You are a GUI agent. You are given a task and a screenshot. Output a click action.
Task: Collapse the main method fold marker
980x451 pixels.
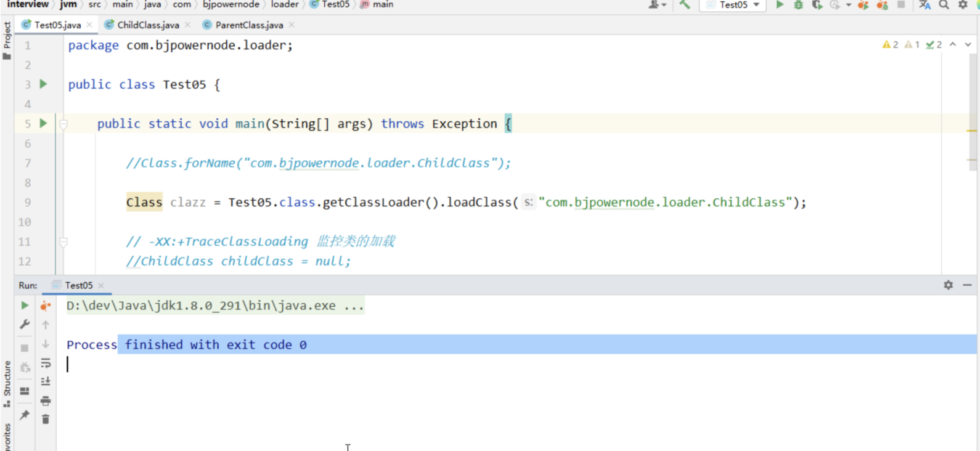click(63, 124)
